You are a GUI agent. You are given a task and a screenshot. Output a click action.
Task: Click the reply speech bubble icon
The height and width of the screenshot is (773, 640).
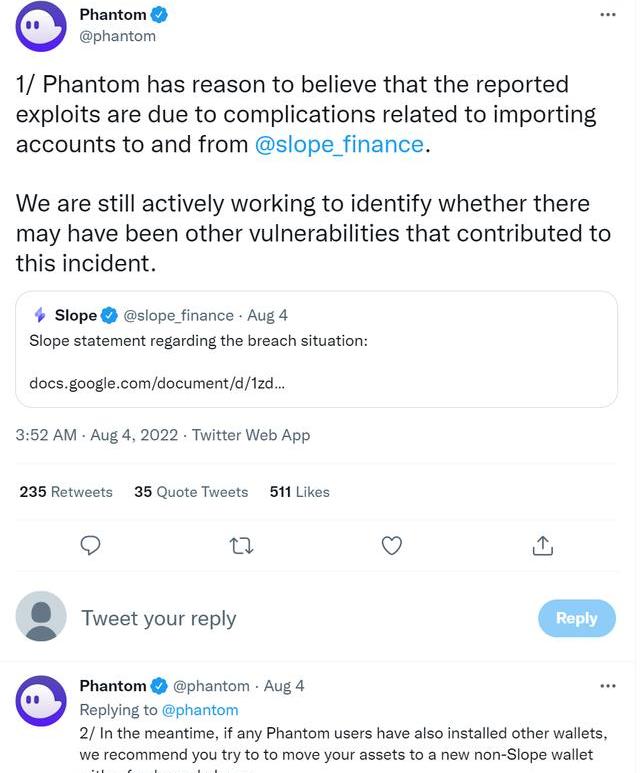point(90,545)
